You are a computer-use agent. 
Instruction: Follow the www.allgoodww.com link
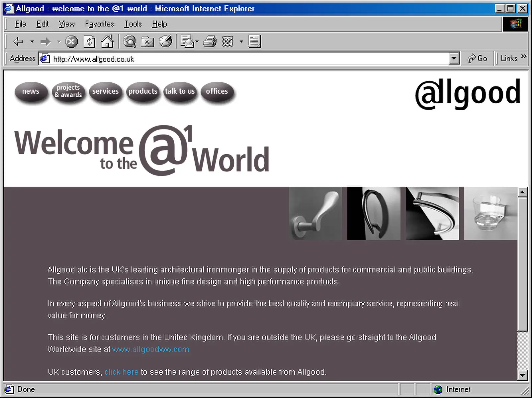(150, 349)
